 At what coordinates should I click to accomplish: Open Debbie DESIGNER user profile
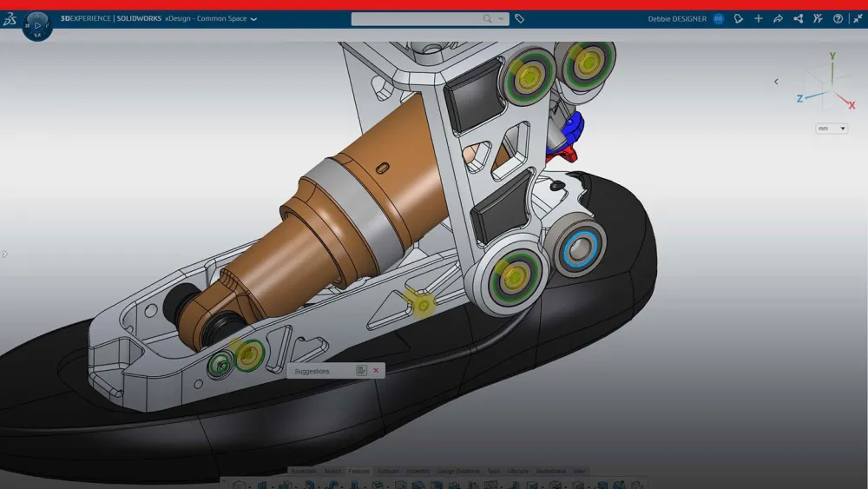click(x=677, y=19)
